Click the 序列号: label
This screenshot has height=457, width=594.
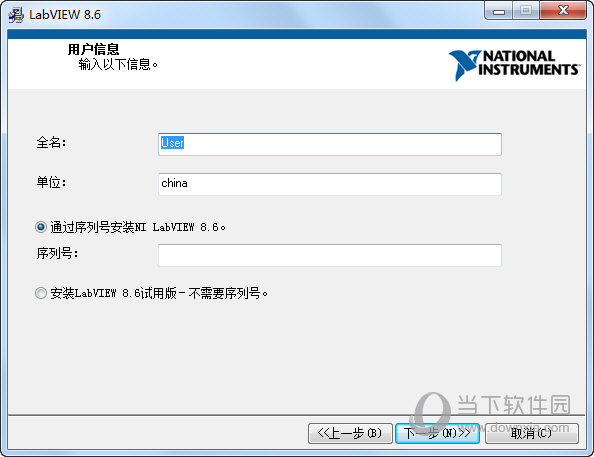57,253
